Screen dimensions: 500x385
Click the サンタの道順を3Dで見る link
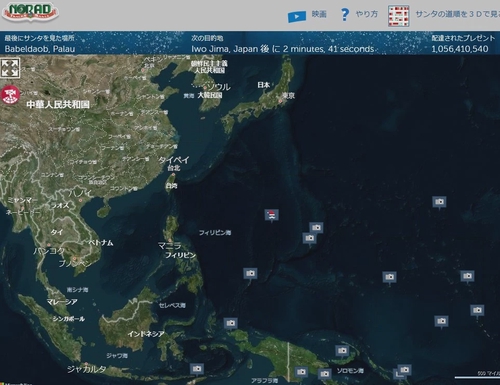[x=457, y=14]
